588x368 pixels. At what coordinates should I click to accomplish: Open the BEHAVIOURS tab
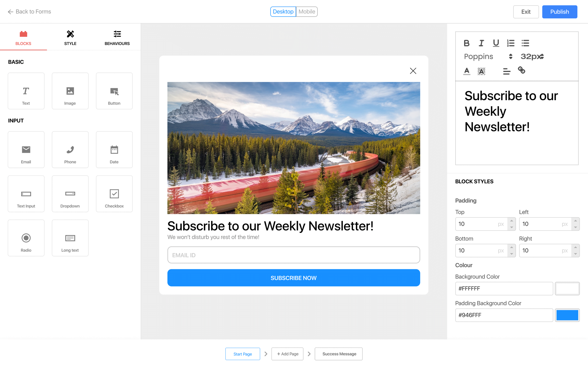pyautogui.click(x=117, y=37)
